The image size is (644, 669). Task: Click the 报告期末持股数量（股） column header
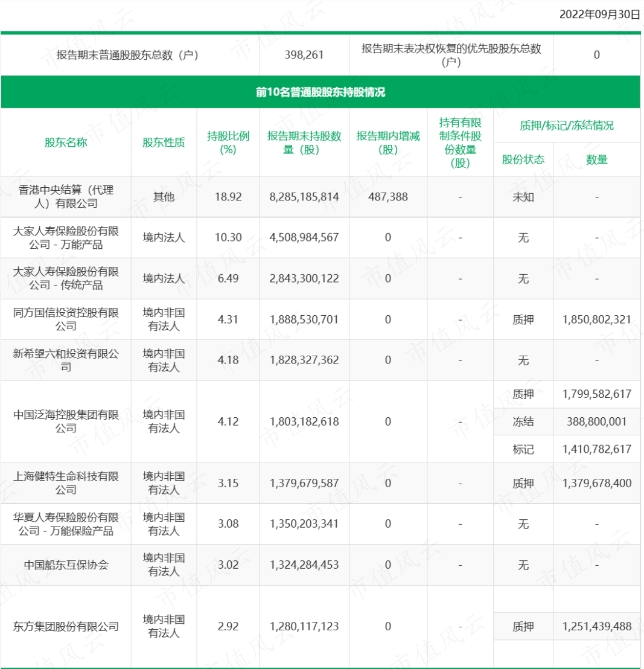(x=304, y=142)
